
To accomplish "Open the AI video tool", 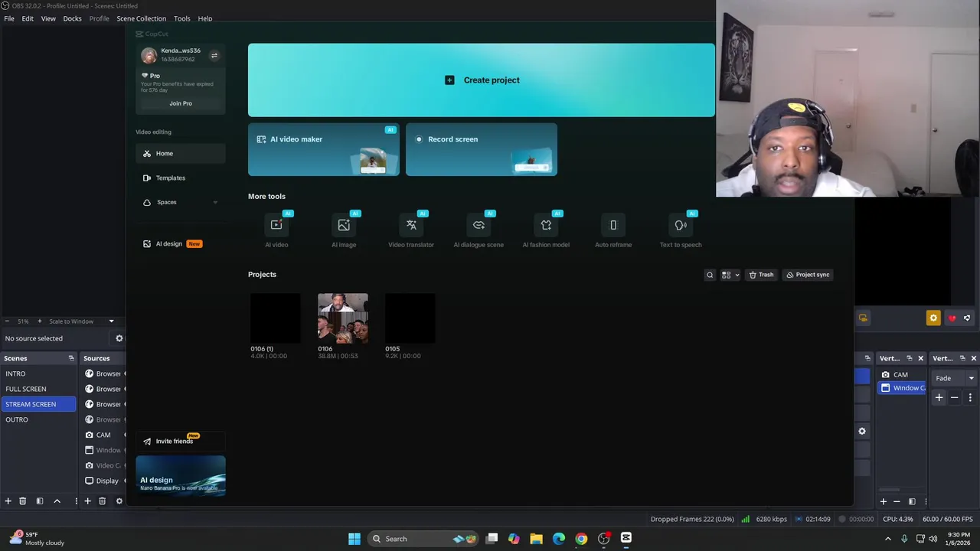I will (276, 230).
